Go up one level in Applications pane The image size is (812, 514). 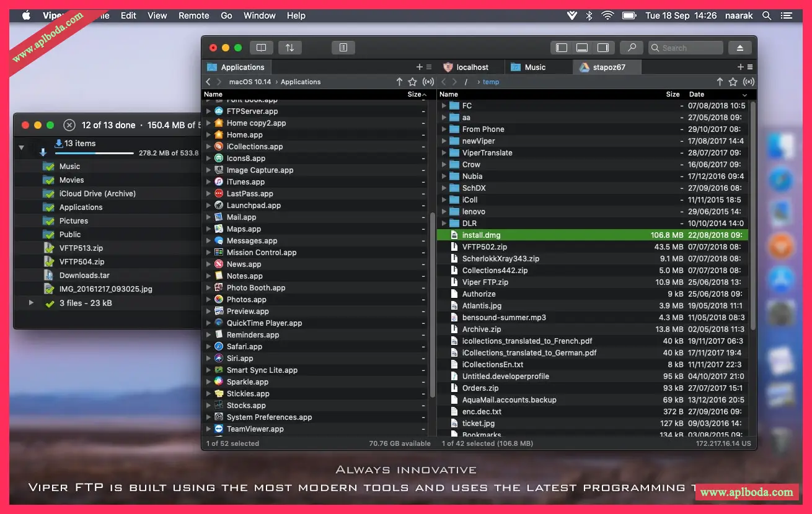[x=399, y=82]
